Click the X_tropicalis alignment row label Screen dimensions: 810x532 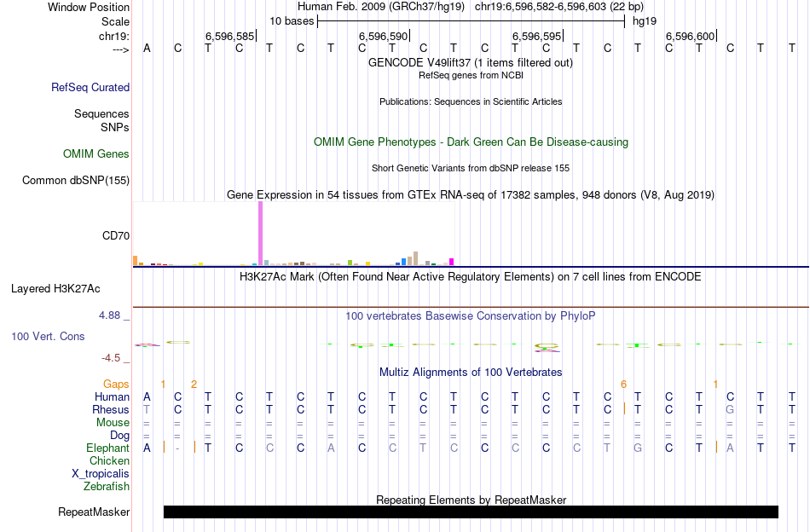pos(101,474)
